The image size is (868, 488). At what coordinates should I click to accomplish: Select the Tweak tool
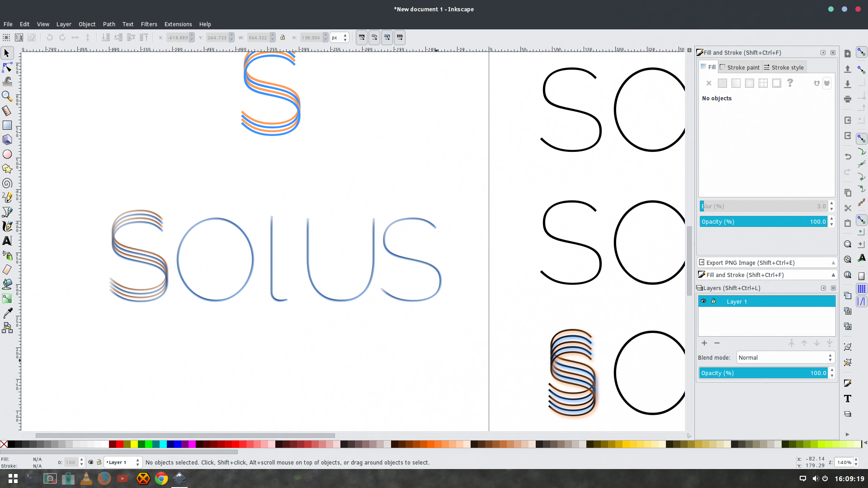tap(7, 82)
